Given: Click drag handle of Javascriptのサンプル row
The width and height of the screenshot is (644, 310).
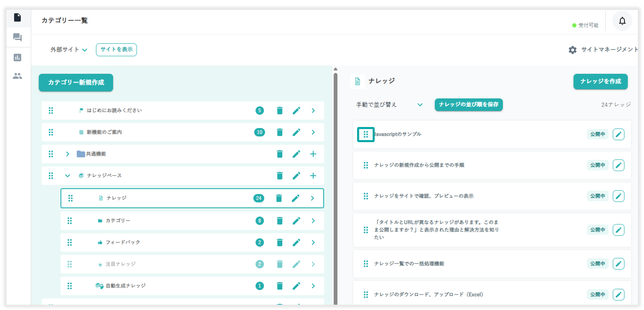Looking at the screenshot, I should [x=365, y=134].
